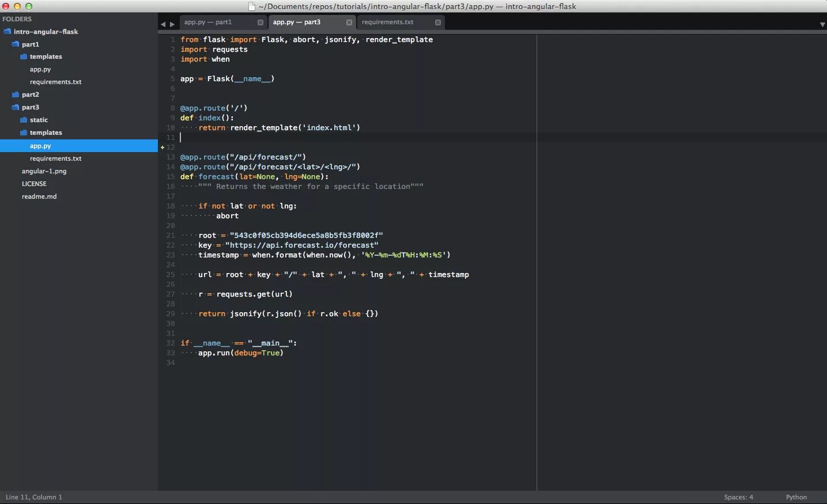
Task: Change indentation via Spaces: 4
Action: 739,497
